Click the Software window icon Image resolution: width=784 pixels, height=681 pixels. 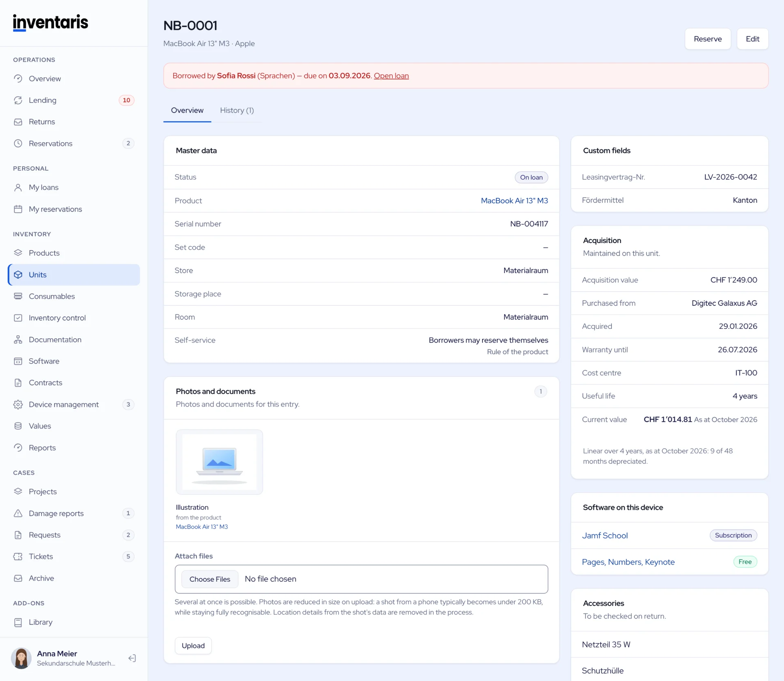coord(18,361)
